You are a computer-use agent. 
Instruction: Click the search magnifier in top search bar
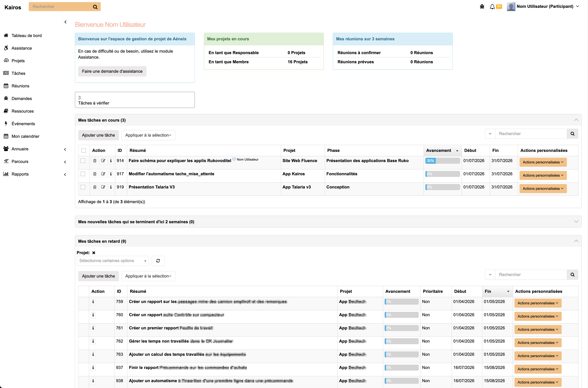click(x=95, y=7)
